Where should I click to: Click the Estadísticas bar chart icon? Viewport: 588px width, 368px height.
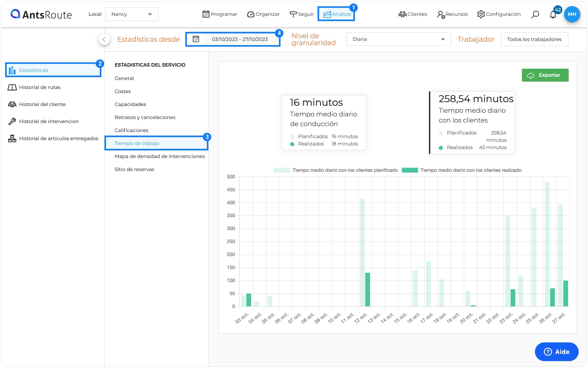[x=12, y=70]
